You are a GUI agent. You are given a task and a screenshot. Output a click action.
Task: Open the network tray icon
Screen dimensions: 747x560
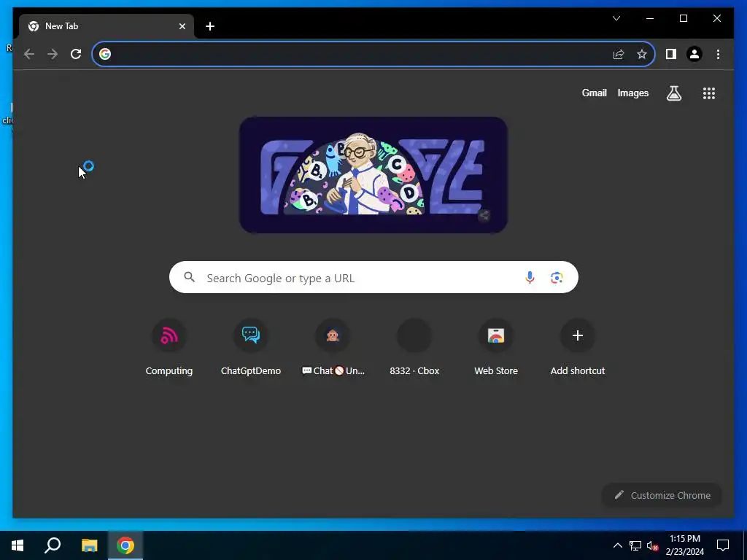(635, 545)
